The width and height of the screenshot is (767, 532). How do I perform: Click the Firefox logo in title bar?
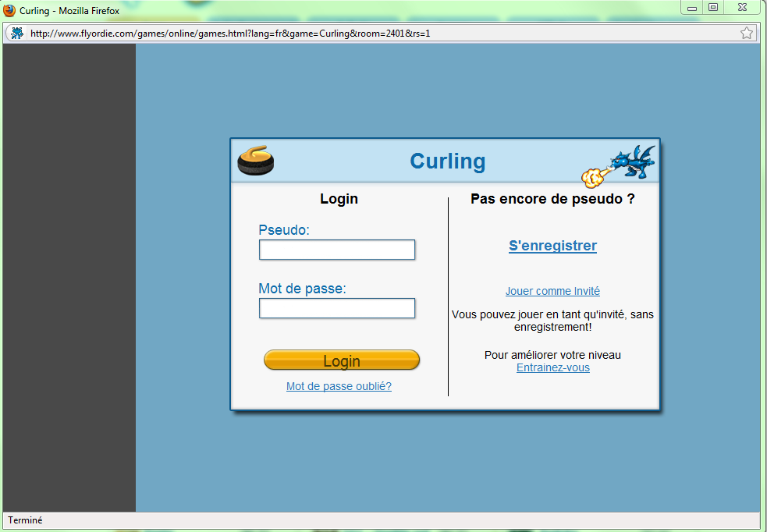point(9,10)
